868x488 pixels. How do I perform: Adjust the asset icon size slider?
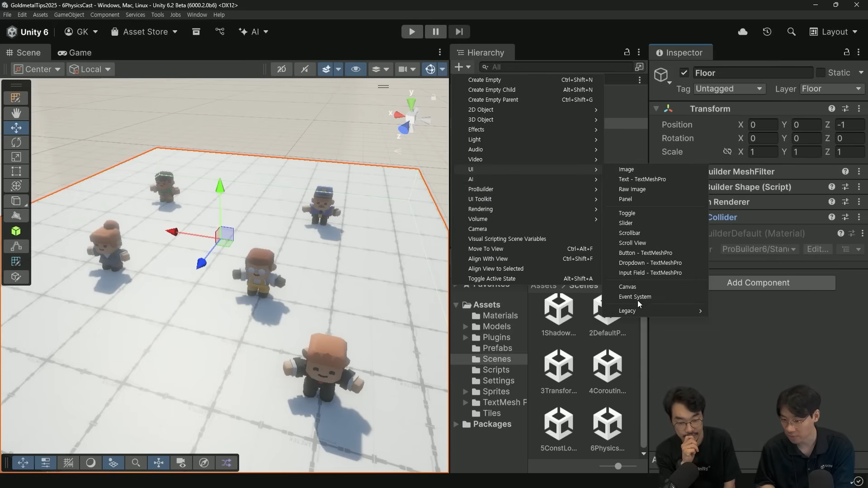point(618,466)
